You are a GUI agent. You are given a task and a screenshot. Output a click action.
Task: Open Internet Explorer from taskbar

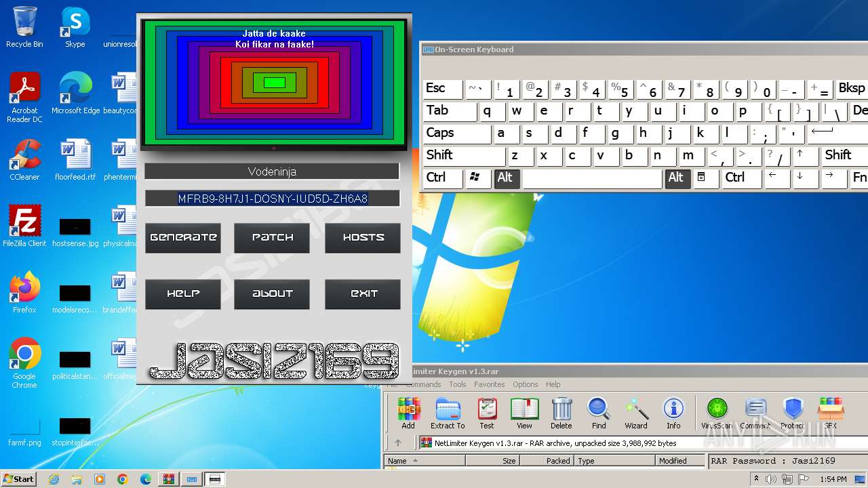pos(54,479)
